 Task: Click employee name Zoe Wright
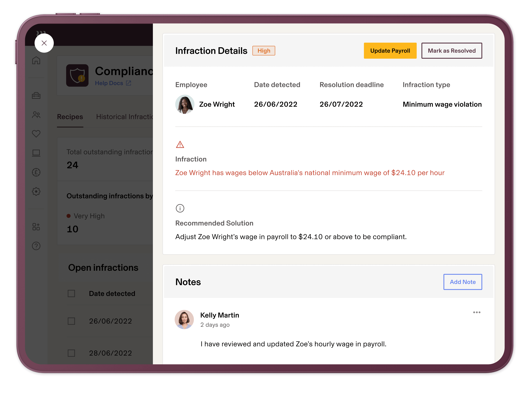217,104
